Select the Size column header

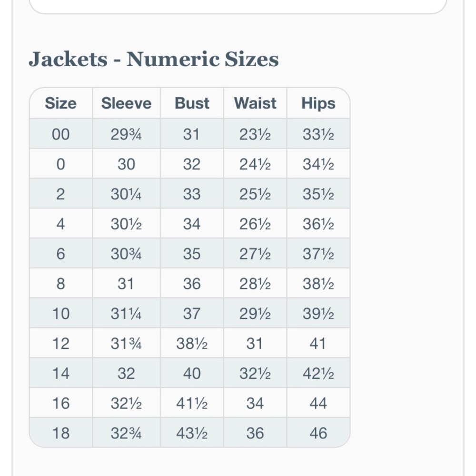point(61,103)
